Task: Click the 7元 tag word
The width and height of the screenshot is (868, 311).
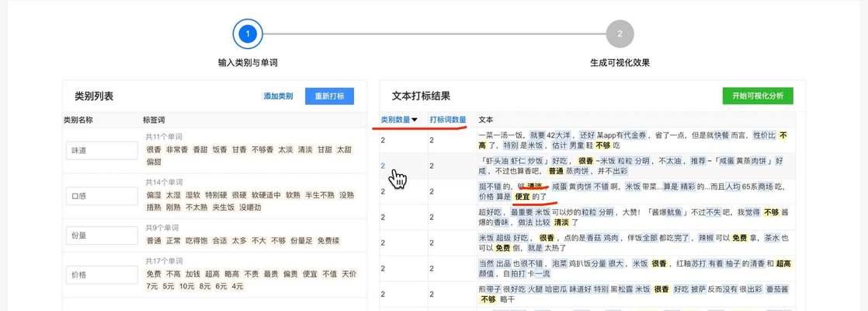Action: pyautogui.click(x=152, y=286)
